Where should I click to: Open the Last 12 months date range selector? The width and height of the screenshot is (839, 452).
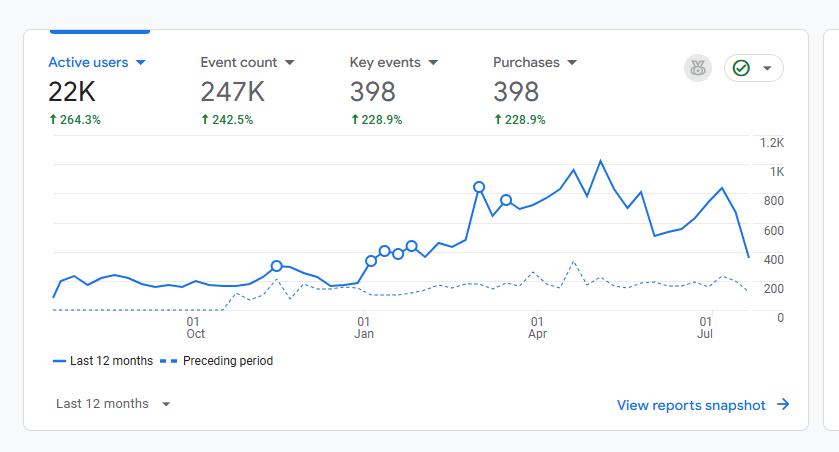tap(113, 404)
